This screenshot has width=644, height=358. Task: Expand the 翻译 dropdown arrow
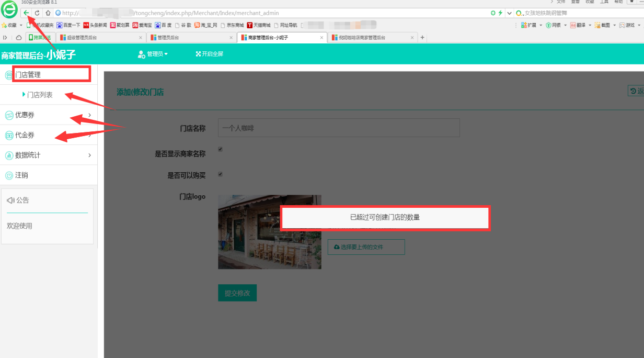590,25
